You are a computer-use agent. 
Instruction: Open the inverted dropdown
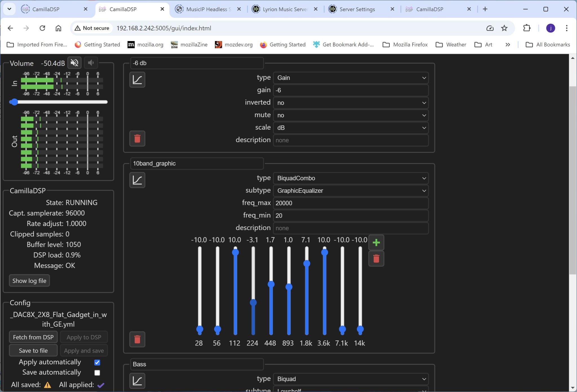[x=351, y=103]
